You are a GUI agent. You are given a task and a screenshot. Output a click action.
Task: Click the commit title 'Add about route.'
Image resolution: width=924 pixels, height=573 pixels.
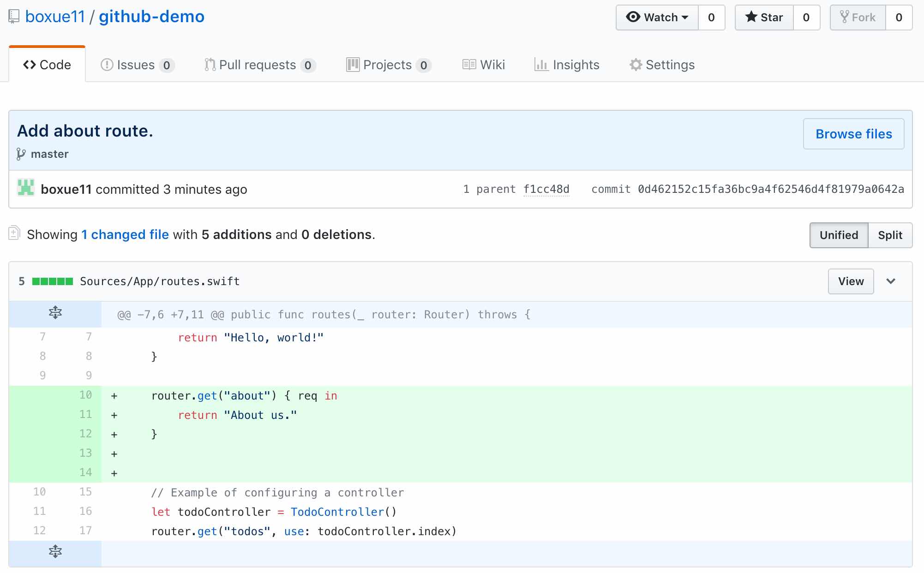click(x=85, y=131)
